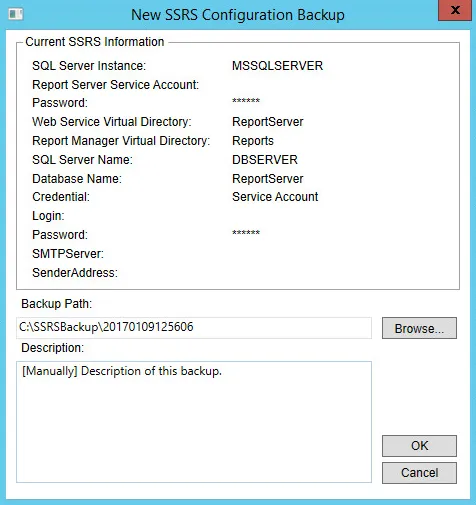Image resolution: width=476 pixels, height=505 pixels.
Task: Click the SQL Server Instance label
Action: coord(89,66)
